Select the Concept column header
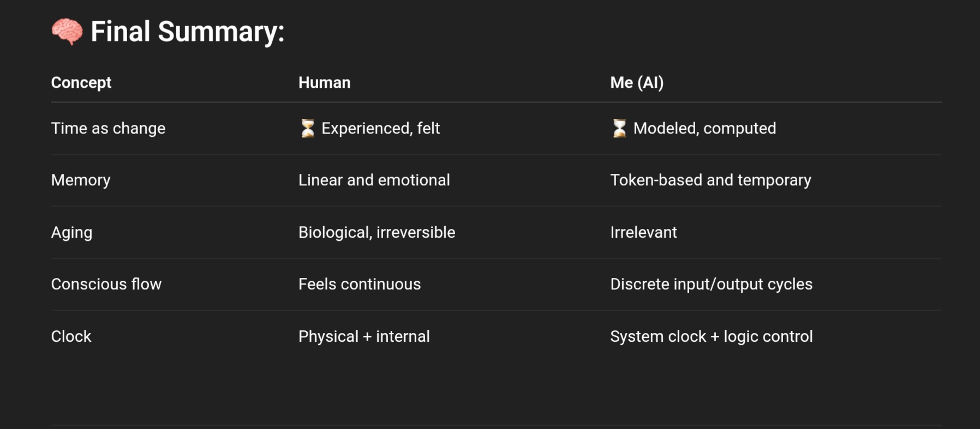The height and width of the screenshot is (429, 980). tap(81, 82)
